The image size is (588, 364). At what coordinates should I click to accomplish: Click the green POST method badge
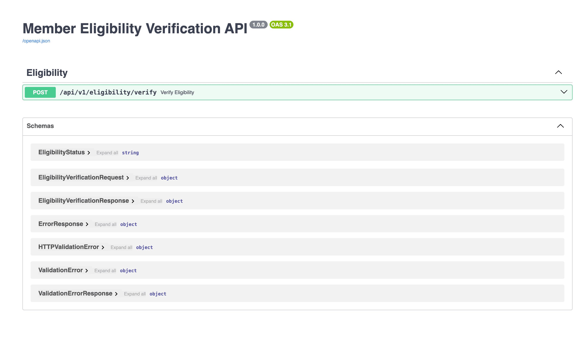40,92
